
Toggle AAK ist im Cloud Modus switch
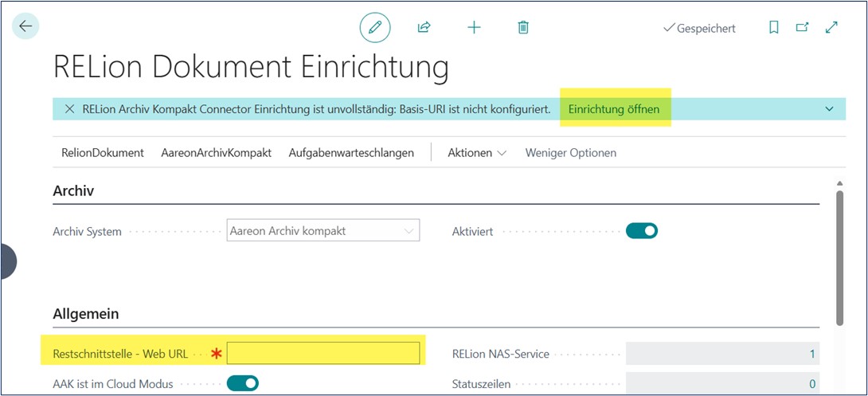pos(243,382)
